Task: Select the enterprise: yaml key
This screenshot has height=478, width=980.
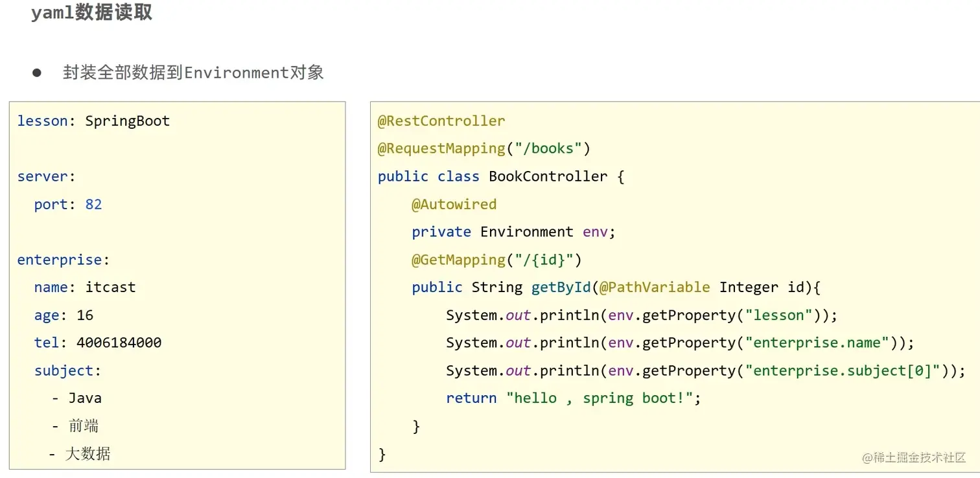Action: [x=62, y=259]
